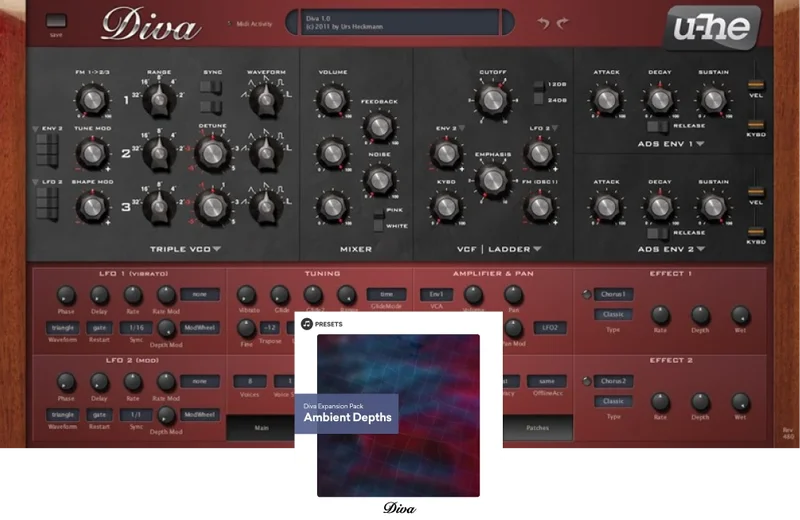Open the ADS ENV 2 dropdown
The image size is (800, 520).
point(701,249)
